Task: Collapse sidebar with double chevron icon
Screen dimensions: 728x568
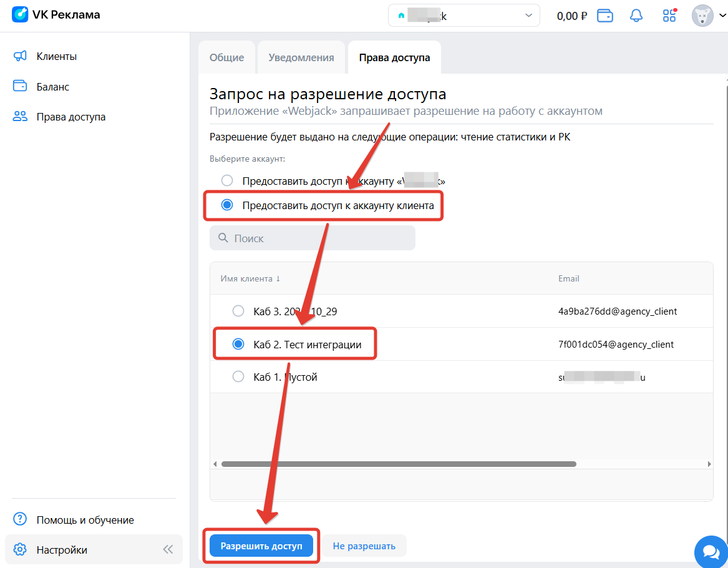Action: tap(168, 550)
